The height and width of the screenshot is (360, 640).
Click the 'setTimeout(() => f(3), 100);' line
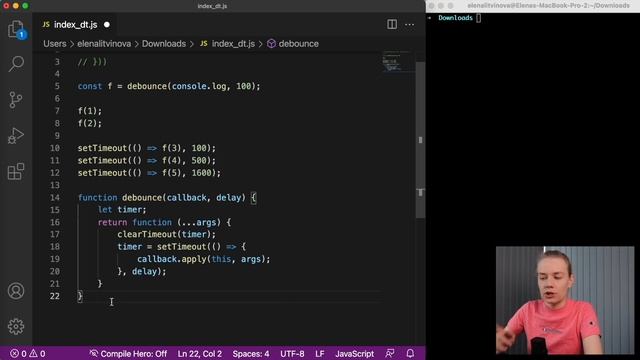click(147, 148)
